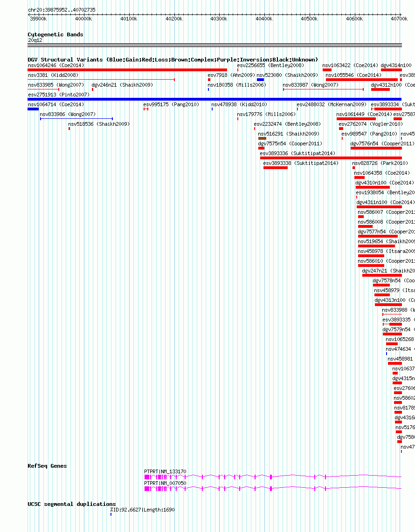415x532 pixels.
Task: Click the esv3893338 (Suktitipat2014) label
Action: tap(301, 163)
